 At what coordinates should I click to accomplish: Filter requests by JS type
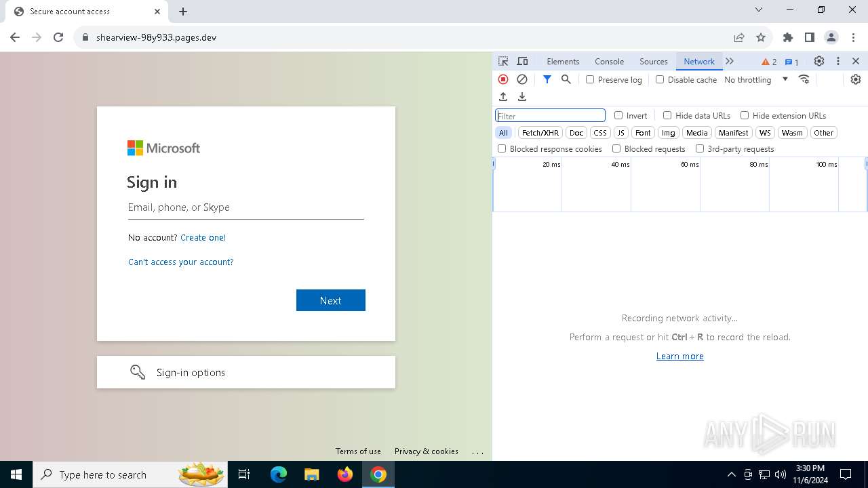(x=620, y=133)
